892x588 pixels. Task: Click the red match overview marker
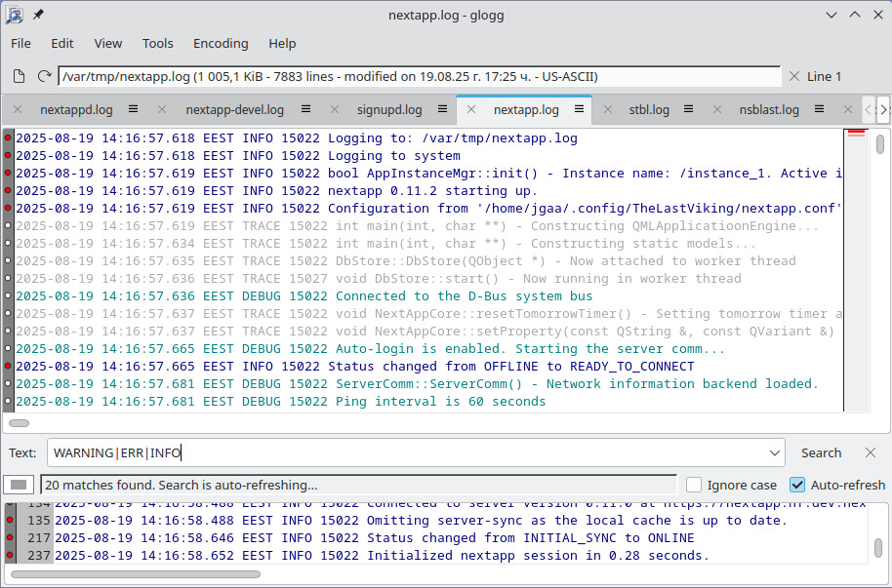[x=856, y=133]
